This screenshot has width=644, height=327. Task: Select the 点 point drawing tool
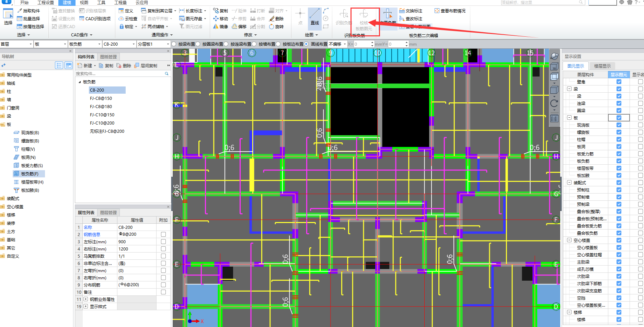click(x=300, y=17)
